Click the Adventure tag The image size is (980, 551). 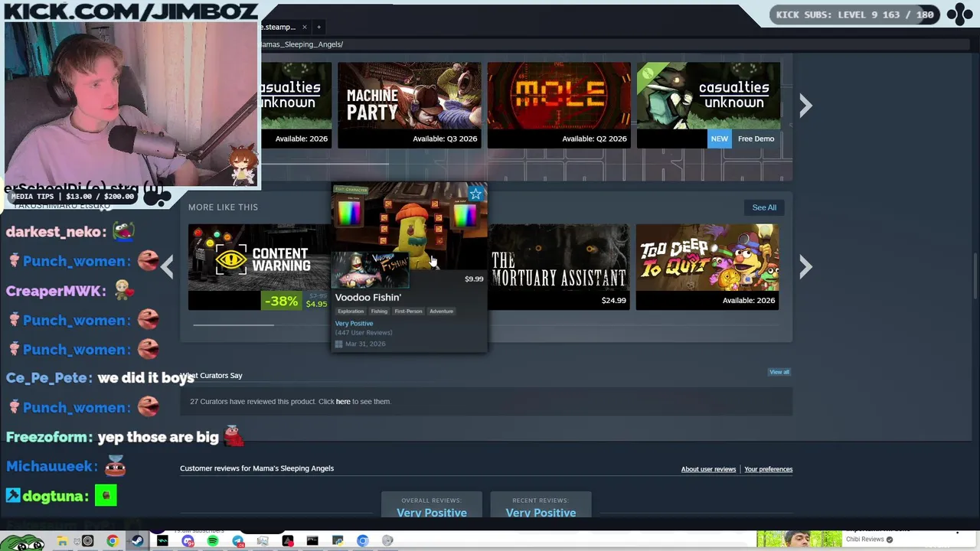pyautogui.click(x=441, y=311)
